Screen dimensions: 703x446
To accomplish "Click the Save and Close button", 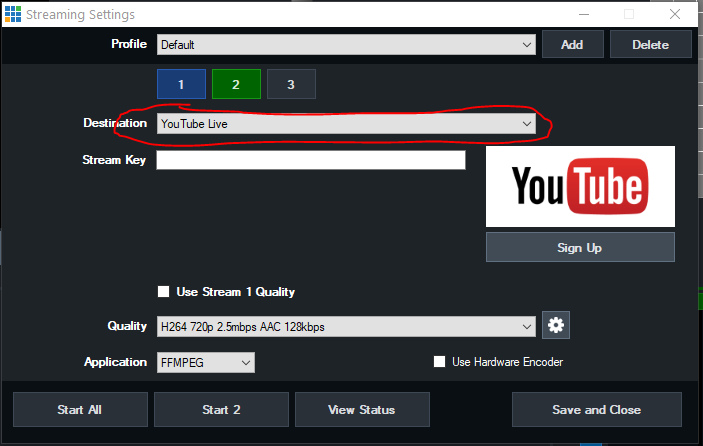I will click(x=596, y=409).
